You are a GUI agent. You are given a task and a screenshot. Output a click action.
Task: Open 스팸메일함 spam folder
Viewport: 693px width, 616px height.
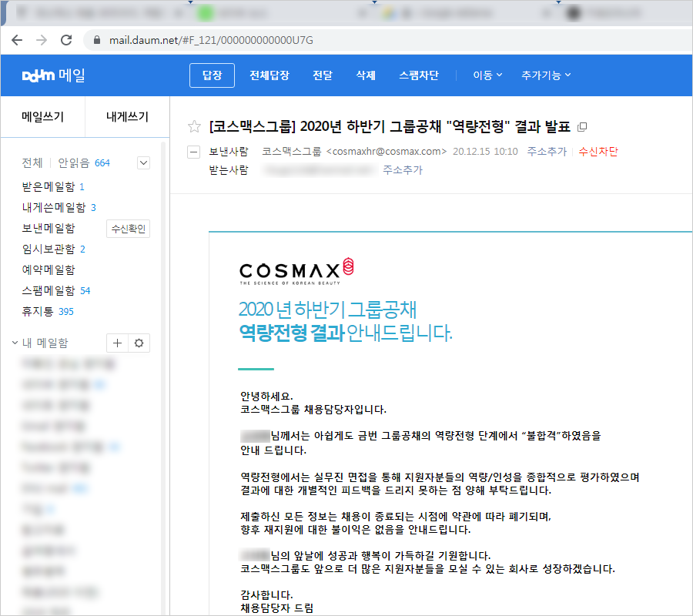pos(56,291)
